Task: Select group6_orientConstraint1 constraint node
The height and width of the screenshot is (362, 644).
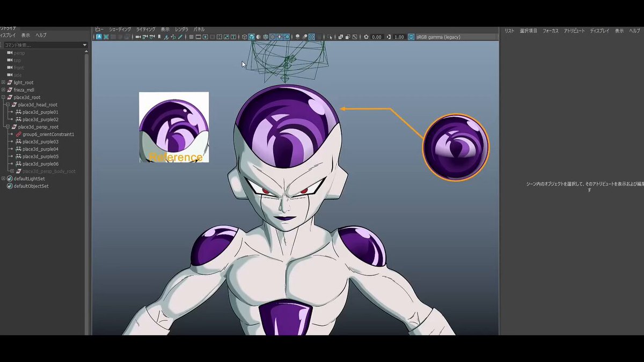Action: coord(48,134)
